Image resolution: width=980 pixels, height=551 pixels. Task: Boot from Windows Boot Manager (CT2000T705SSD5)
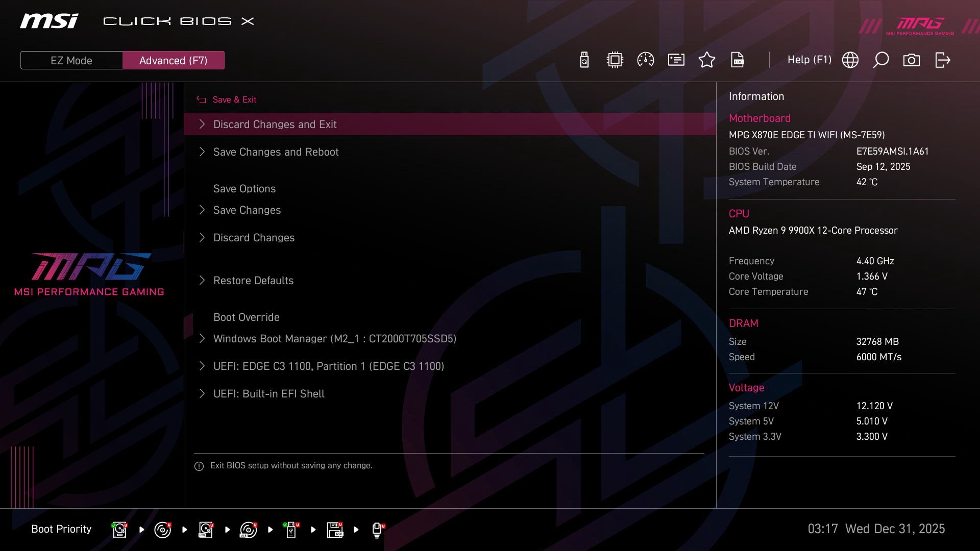coord(334,338)
